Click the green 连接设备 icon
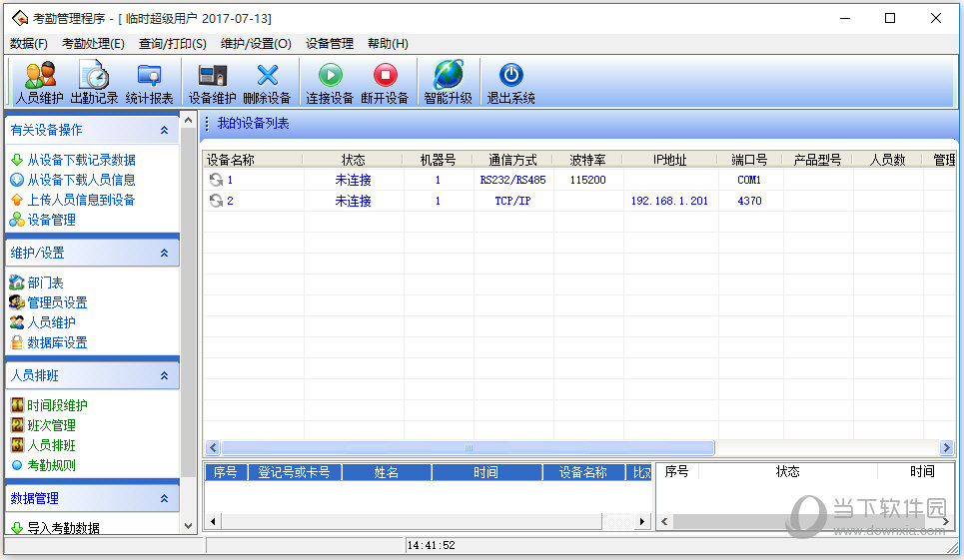The image size is (964, 560). coord(330,82)
